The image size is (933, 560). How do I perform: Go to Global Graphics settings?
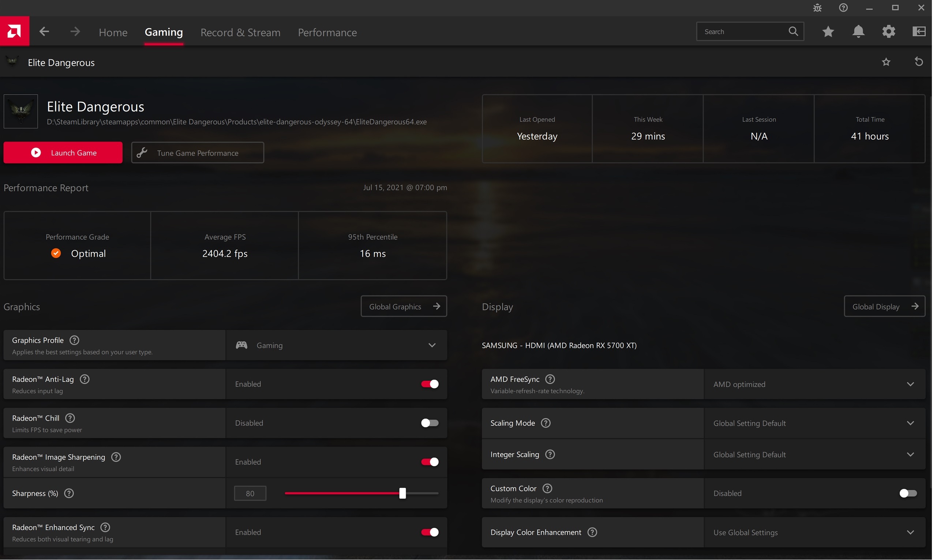404,307
